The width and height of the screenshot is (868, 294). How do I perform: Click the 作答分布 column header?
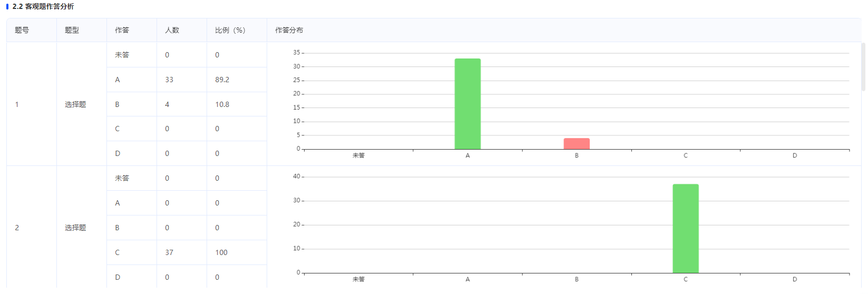coord(289,30)
